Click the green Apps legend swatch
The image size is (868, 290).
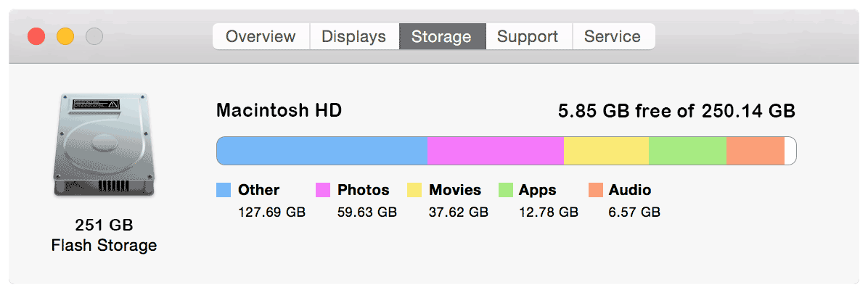pos(506,190)
